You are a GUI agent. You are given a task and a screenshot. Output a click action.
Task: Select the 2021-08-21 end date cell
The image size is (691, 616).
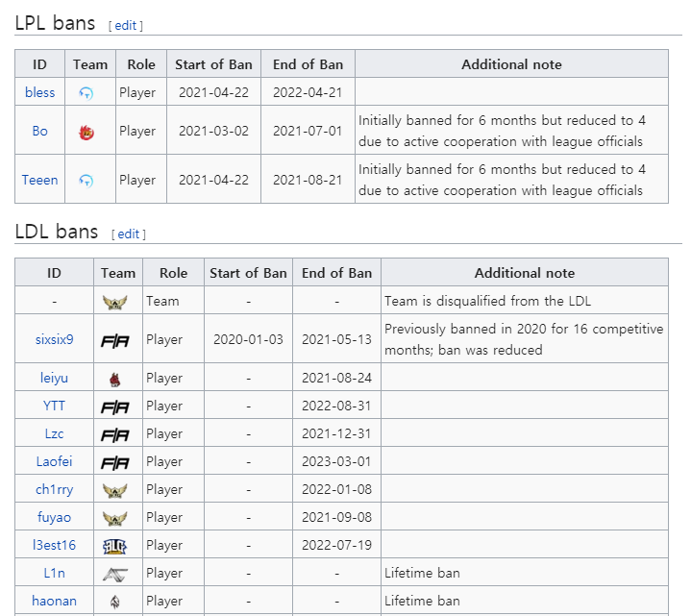(308, 180)
